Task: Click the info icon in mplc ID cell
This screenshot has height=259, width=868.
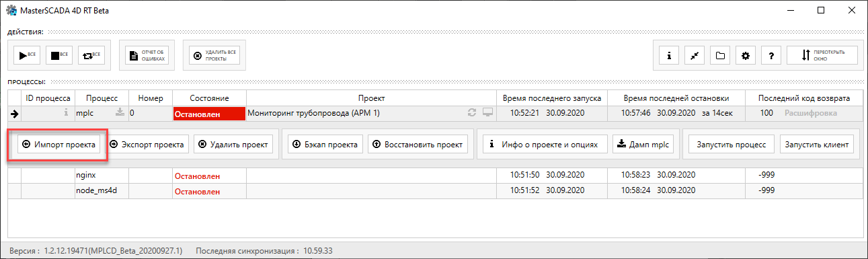Action: click(x=66, y=113)
